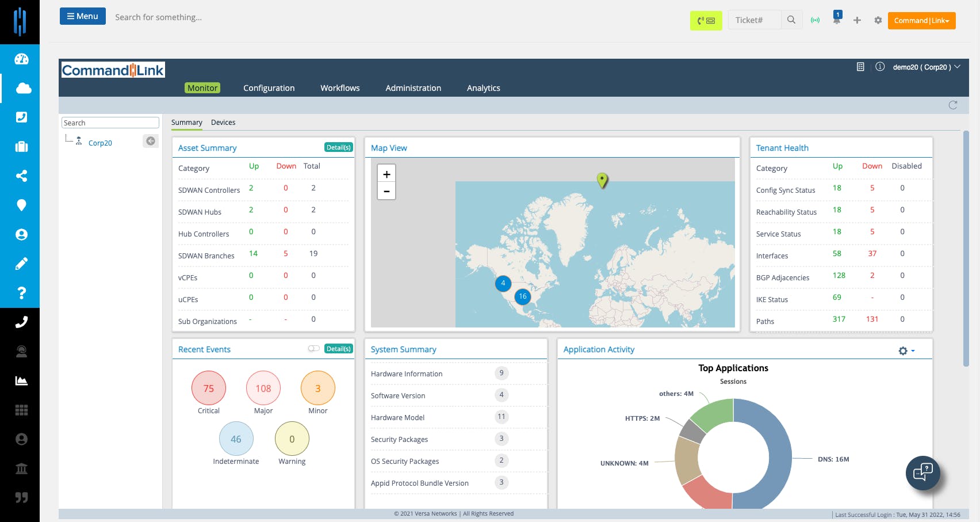Image resolution: width=980 pixels, height=522 pixels.
Task: Collapse the Corp20 tree arrow button
Action: click(151, 141)
